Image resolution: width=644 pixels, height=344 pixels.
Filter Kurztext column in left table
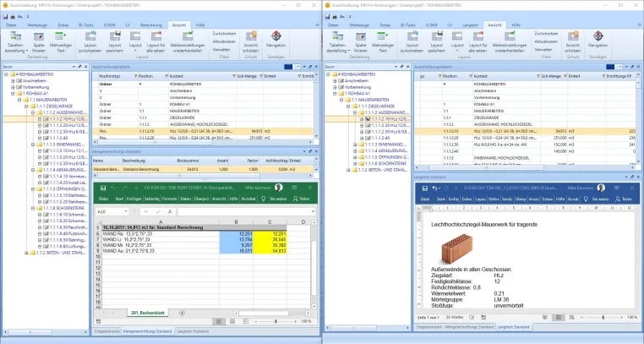tap(234, 76)
